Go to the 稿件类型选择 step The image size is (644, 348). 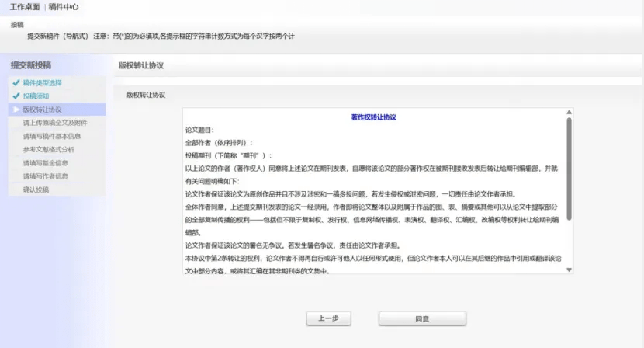(x=42, y=82)
